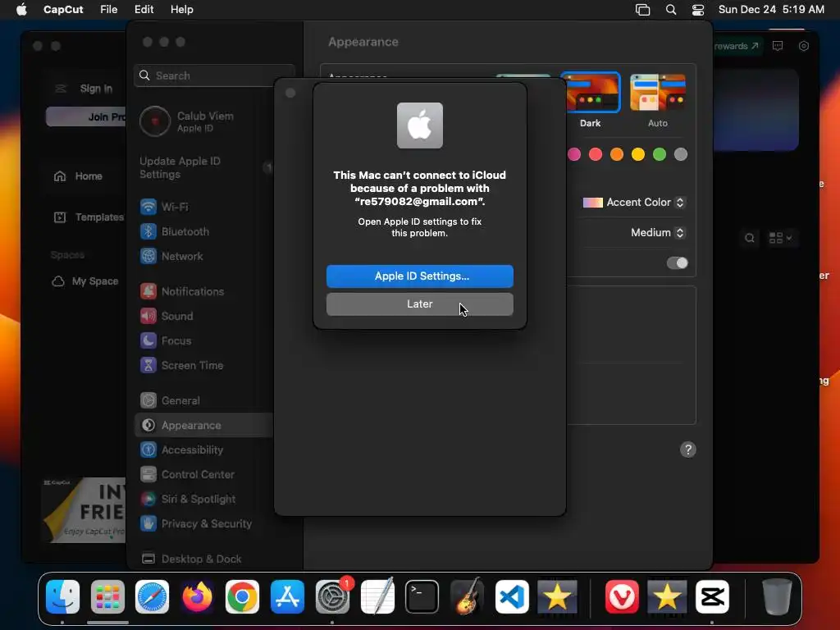The width and height of the screenshot is (840, 630).
Task: Click the help question mark button
Action: (688, 450)
